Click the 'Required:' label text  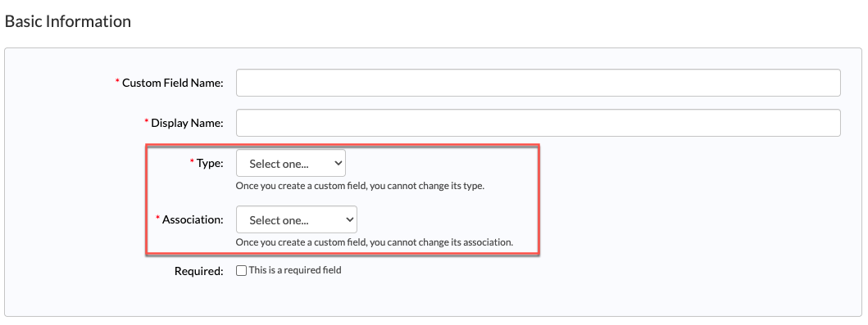pyautogui.click(x=198, y=272)
